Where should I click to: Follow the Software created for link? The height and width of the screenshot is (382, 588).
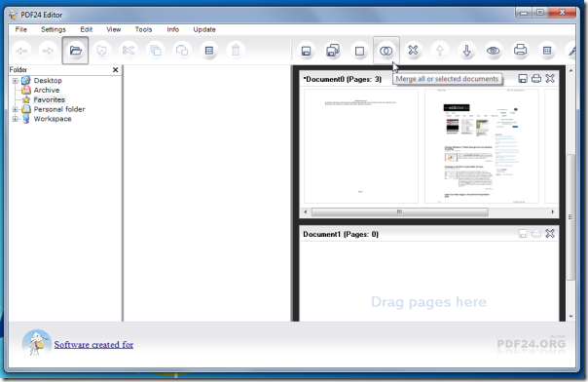point(93,344)
